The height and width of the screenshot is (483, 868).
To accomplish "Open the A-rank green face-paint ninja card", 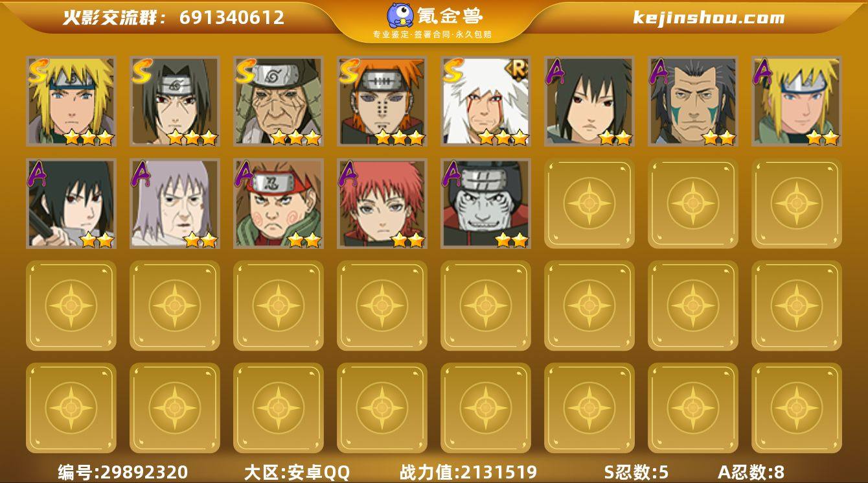I will [x=692, y=101].
